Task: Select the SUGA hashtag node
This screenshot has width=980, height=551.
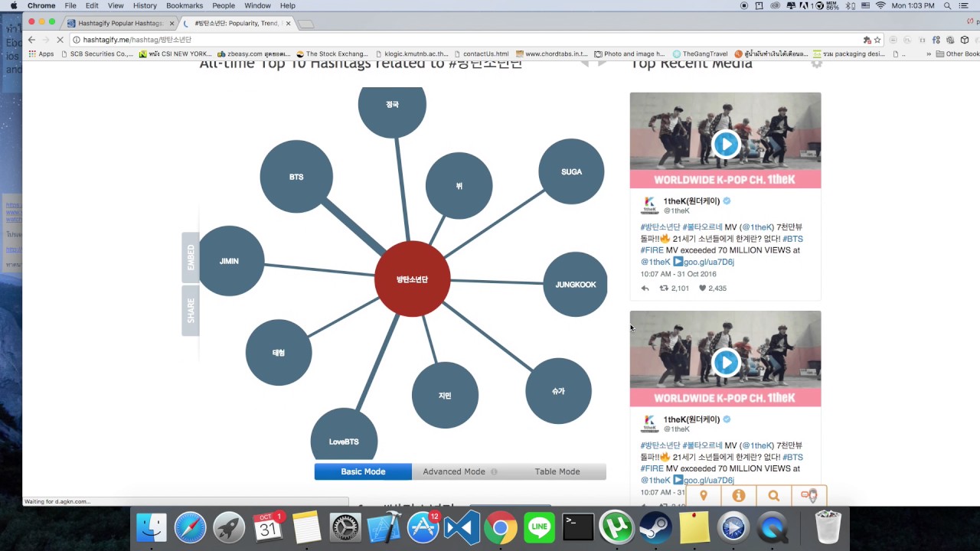Action: [571, 171]
